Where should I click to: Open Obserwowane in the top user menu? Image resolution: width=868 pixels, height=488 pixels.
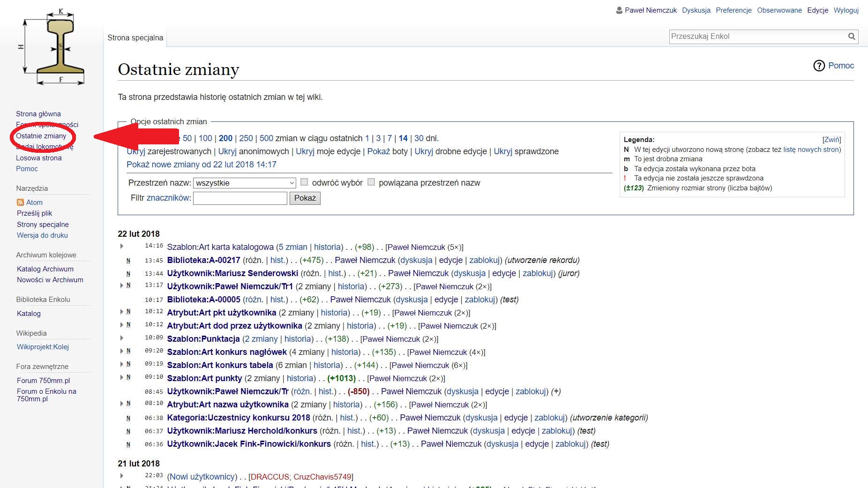(x=779, y=10)
